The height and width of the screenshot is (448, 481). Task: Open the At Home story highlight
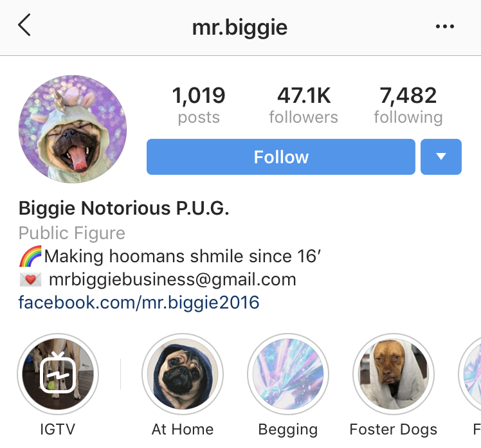183,374
